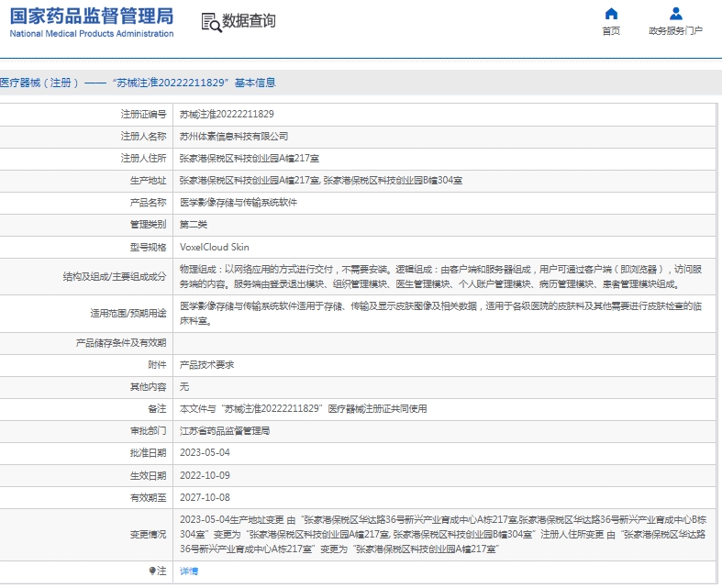Click effective date 2022-10-09

(x=205, y=476)
